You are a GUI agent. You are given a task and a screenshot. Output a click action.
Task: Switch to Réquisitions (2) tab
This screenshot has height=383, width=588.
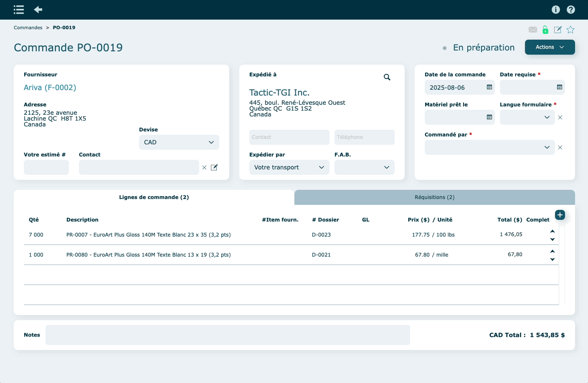(x=434, y=197)
